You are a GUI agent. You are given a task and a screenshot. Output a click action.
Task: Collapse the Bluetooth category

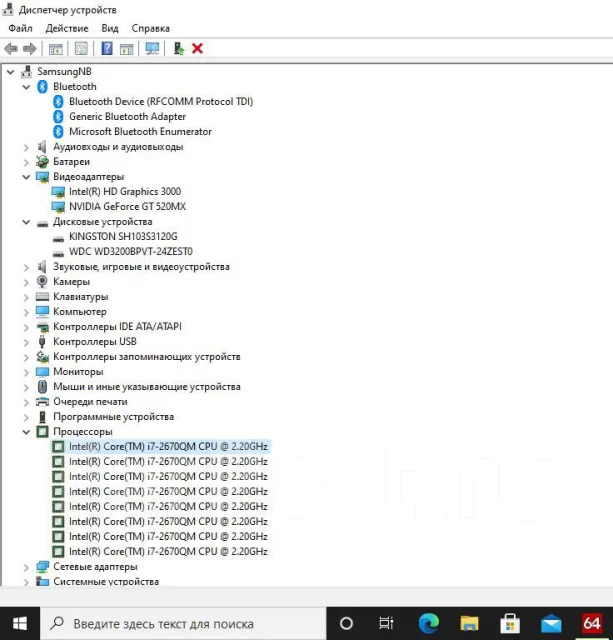[27, 87]
